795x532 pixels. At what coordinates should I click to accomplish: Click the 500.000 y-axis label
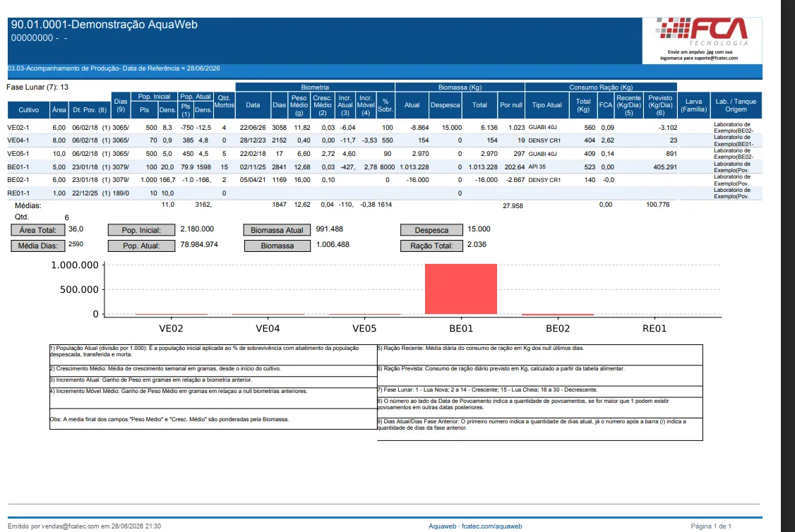pos(80,289)
